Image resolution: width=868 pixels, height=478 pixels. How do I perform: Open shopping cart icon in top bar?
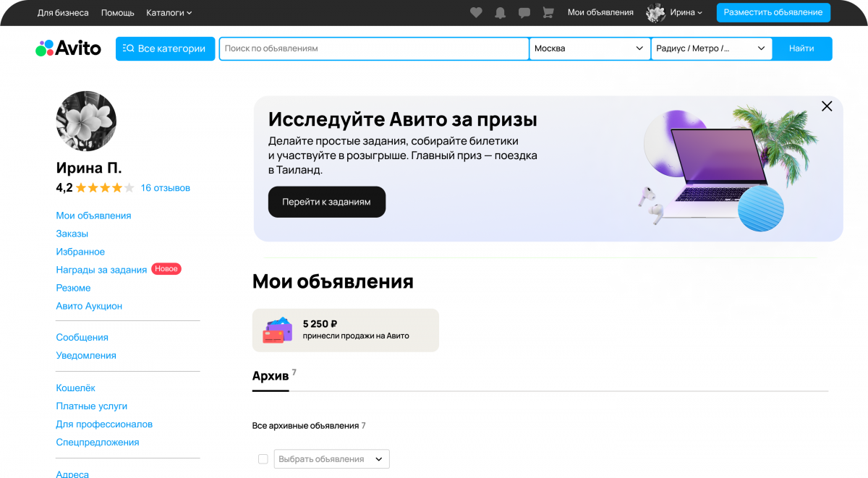[x=548, y=12]
